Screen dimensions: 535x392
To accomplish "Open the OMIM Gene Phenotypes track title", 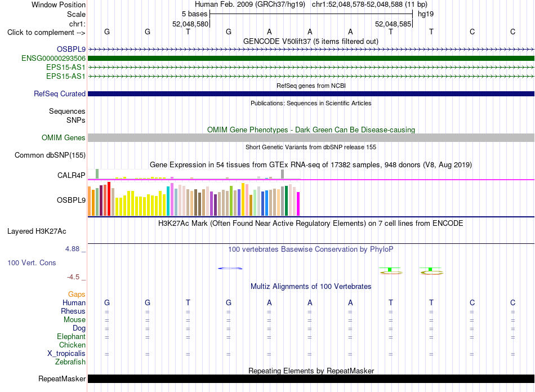I will [311, 130].
